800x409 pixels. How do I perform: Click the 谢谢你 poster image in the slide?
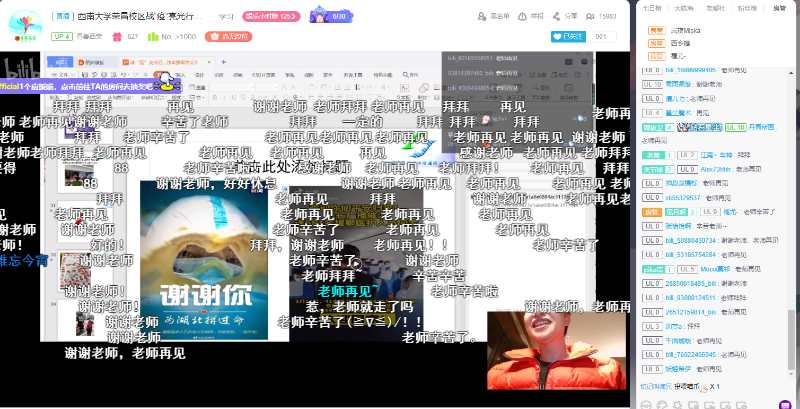coord(196,258)
